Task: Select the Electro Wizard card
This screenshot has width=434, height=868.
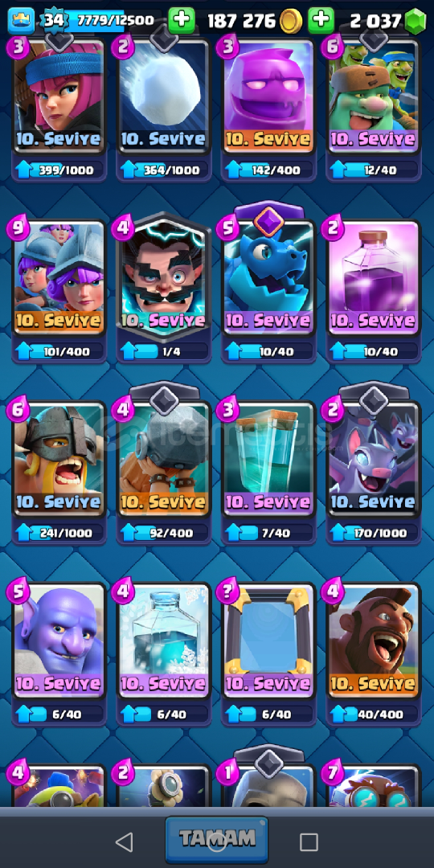Action: tap(164, 276)
